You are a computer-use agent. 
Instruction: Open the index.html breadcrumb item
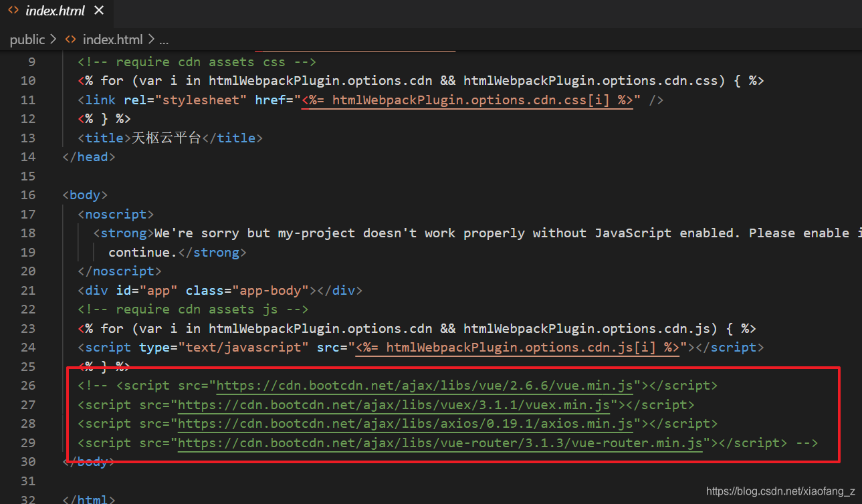112,39
